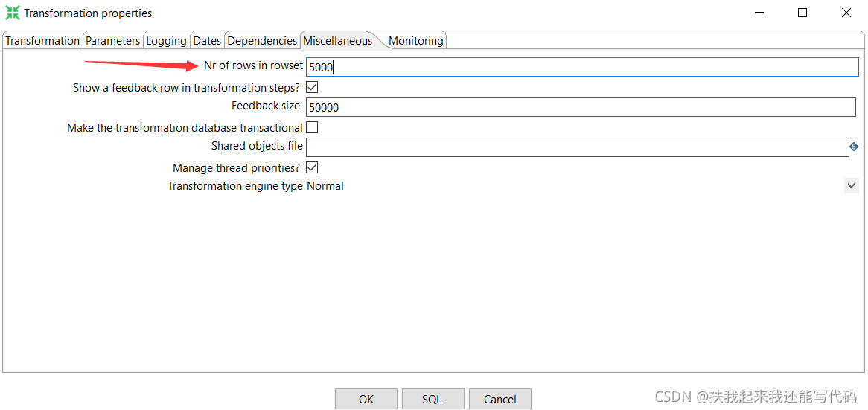This screenshot has height=410, width=868.
Task: Click the Normal engine type value
Action: [x=325, y=186]
